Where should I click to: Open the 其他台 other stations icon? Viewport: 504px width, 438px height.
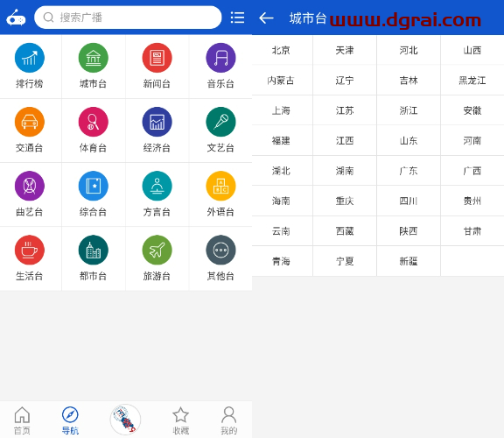click(x=220, y=250)
